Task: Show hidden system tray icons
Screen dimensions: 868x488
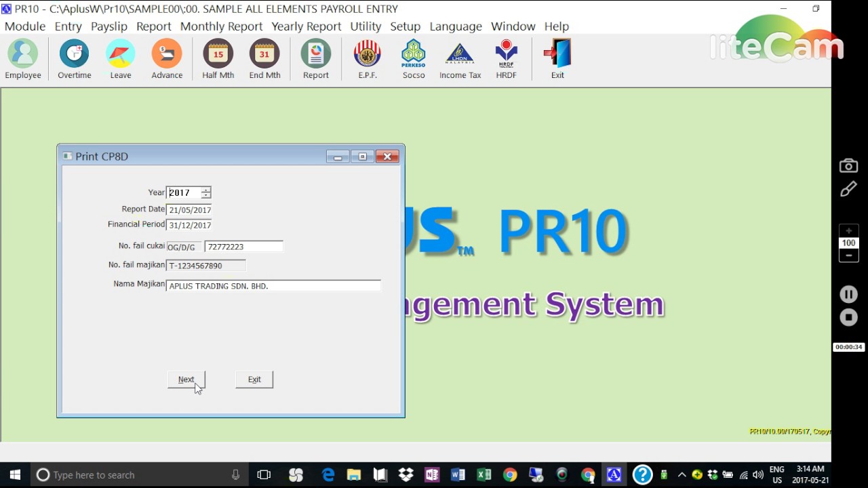Action: point(682,475)
